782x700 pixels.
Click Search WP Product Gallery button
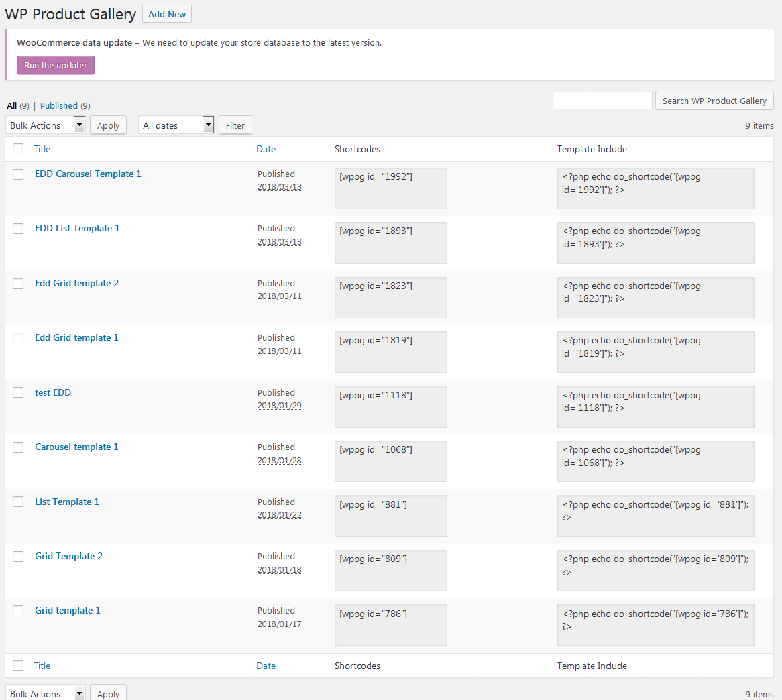click(714, 101)
